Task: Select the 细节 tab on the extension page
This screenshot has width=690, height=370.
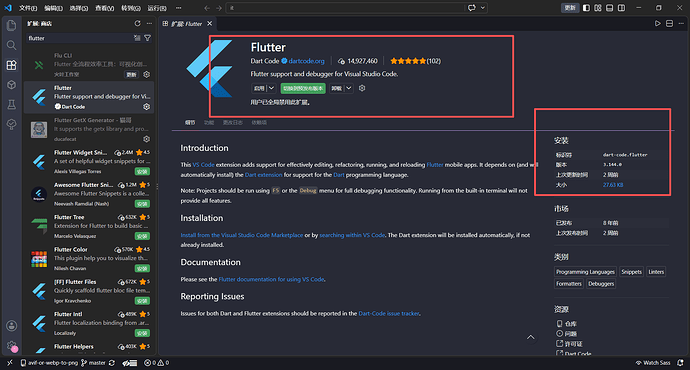Action: [x=190, y=123]
